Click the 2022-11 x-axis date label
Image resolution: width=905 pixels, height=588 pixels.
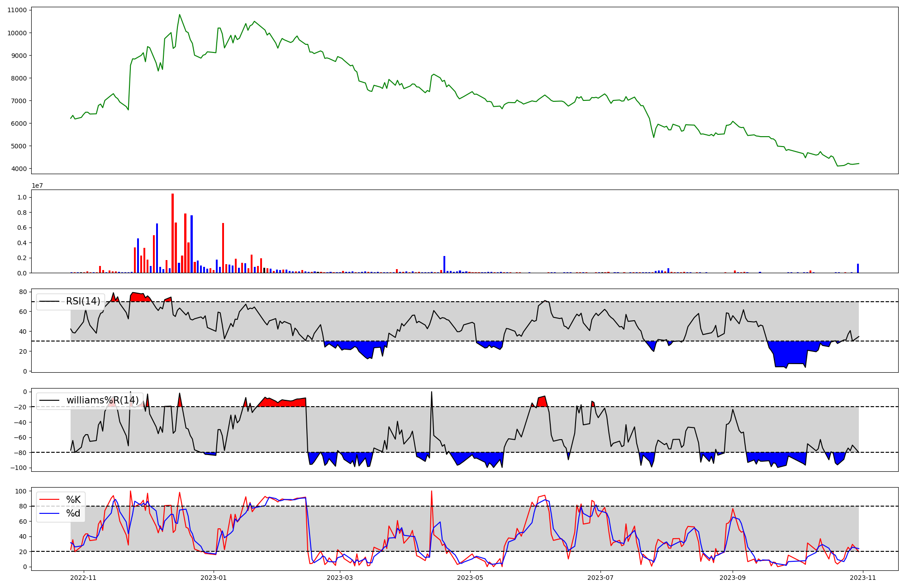[84, 578]
